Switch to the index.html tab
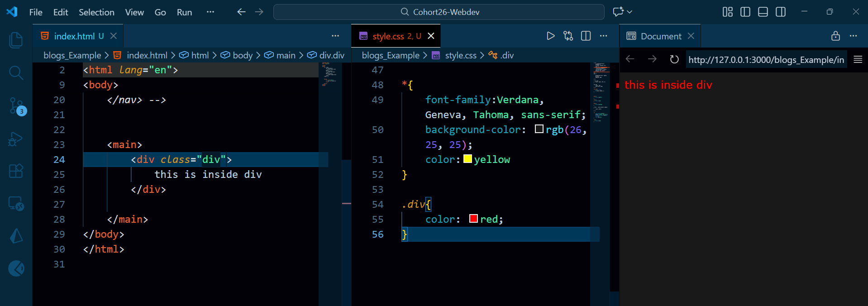 pos(74,36)
